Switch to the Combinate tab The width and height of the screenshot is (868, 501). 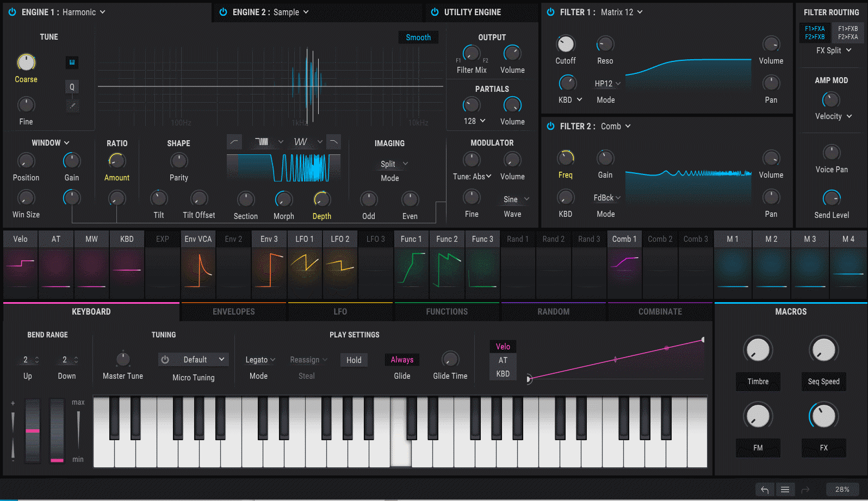[x=660, y=311]
